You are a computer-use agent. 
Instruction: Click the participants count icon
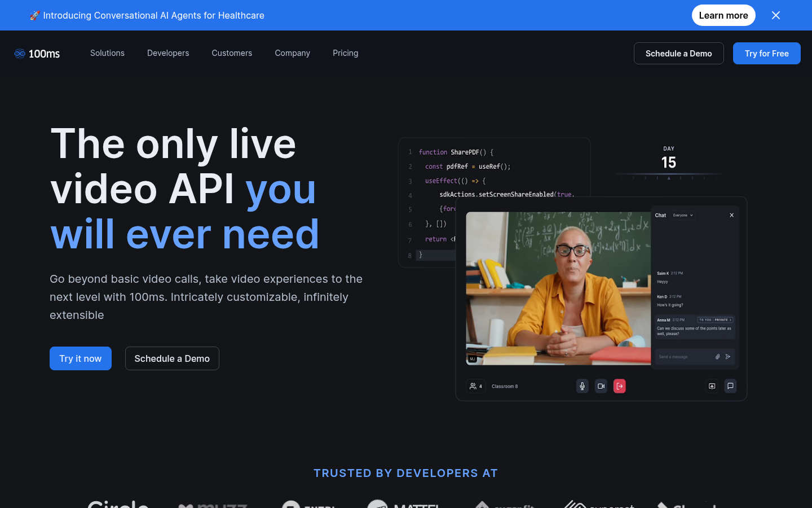475,386
